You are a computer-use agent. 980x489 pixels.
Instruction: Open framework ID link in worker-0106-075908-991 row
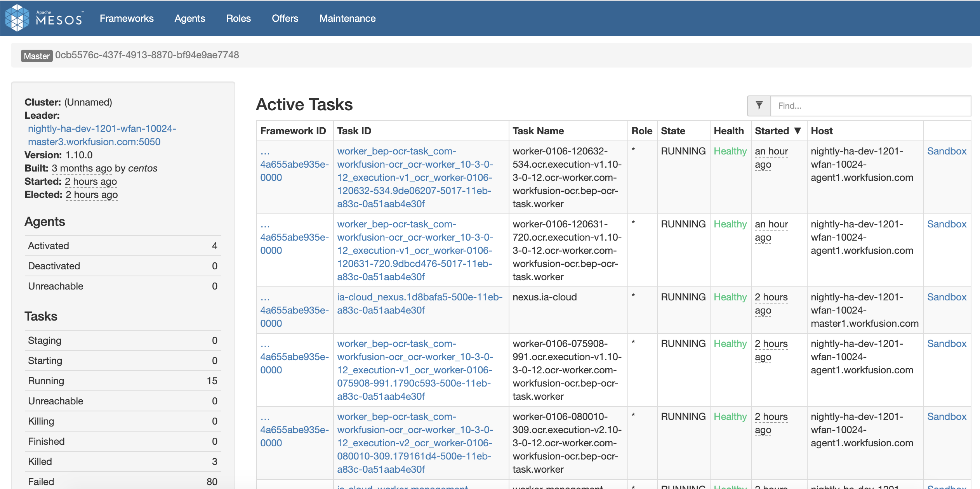(x=294, y=357)
